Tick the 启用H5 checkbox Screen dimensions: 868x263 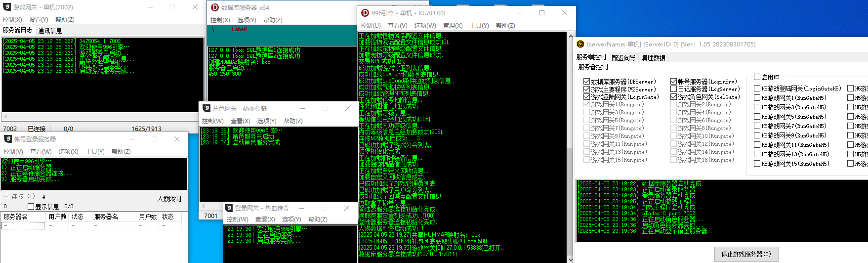pos(757,77)
